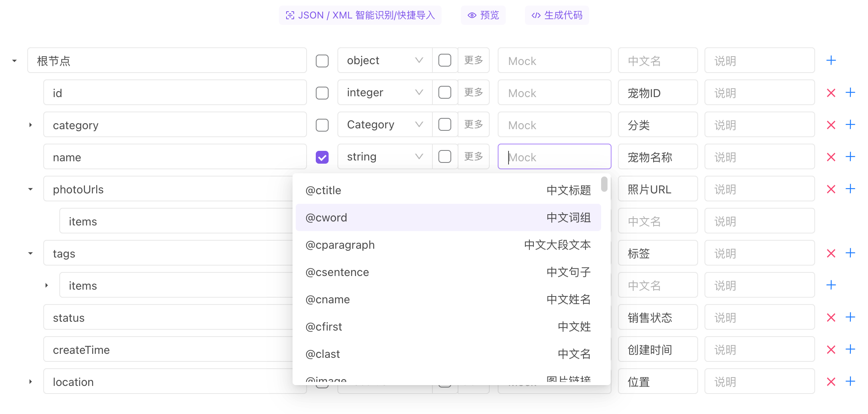Collapse the photoUrls node

[x=30, y=189]
